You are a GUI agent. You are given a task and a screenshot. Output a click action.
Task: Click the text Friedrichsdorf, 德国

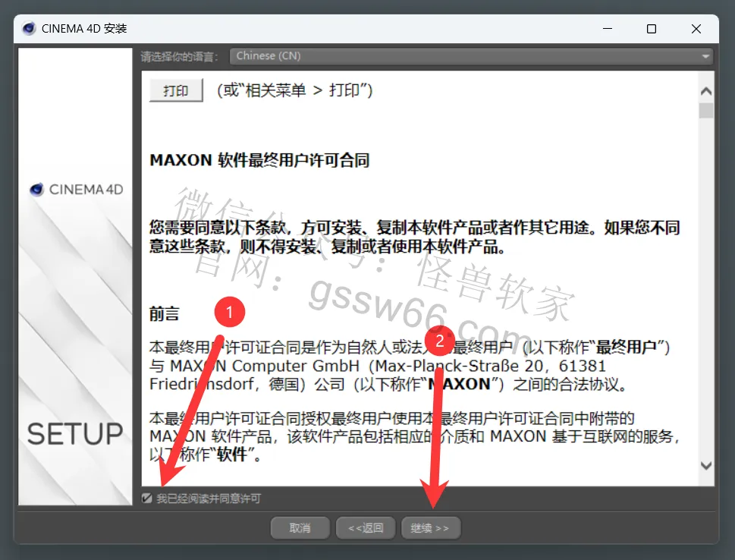pos(227,384)
